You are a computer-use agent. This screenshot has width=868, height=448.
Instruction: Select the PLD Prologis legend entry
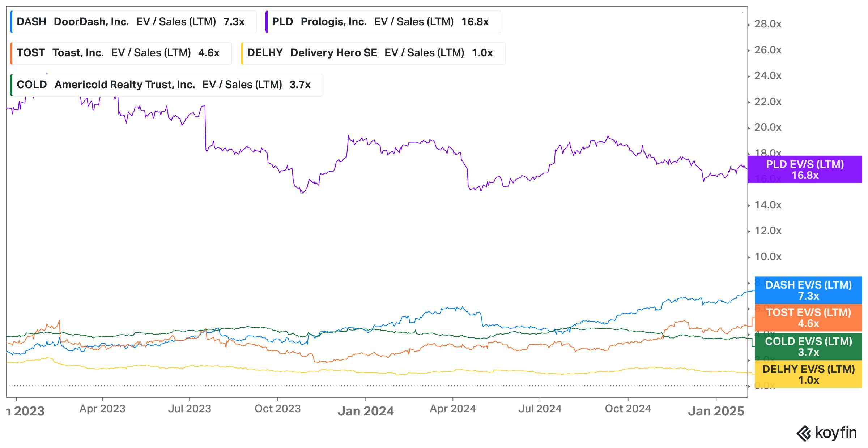[x=383, y=22]
